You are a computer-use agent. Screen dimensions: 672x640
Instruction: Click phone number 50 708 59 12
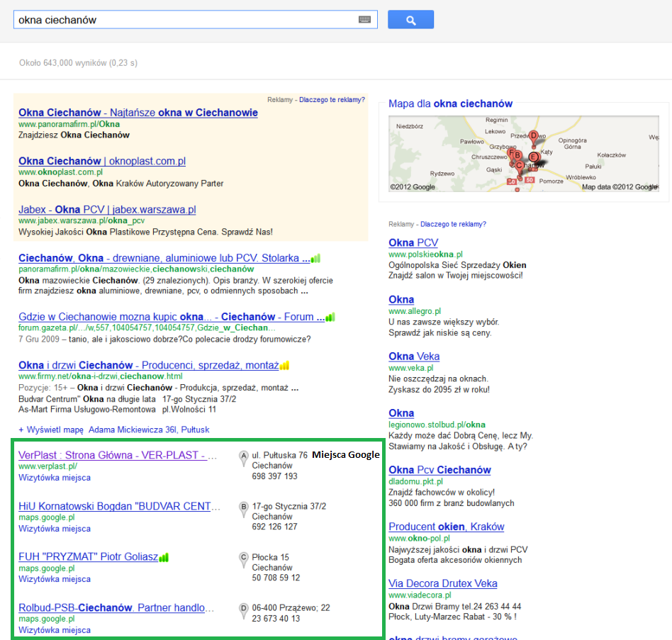[276, 578]
